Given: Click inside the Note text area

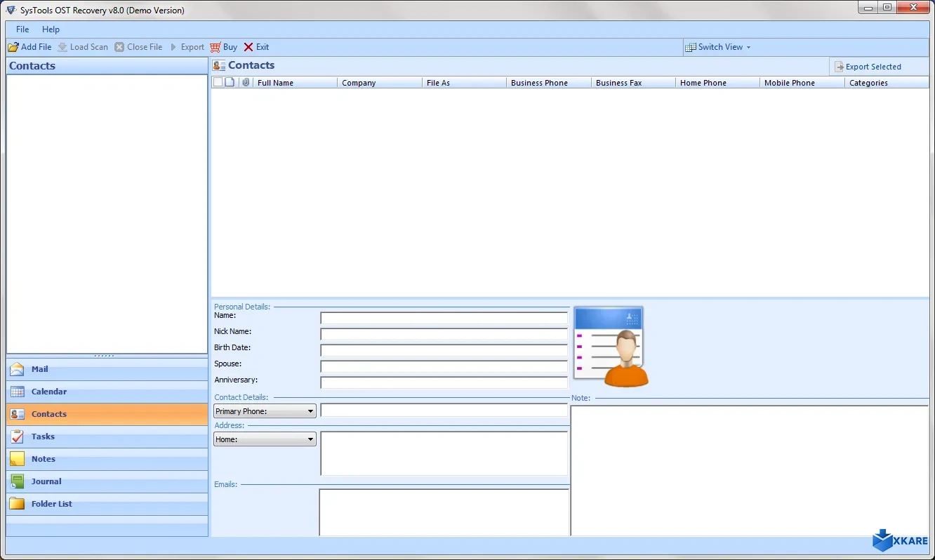Looking at the screenshot, I should point(750,471).
